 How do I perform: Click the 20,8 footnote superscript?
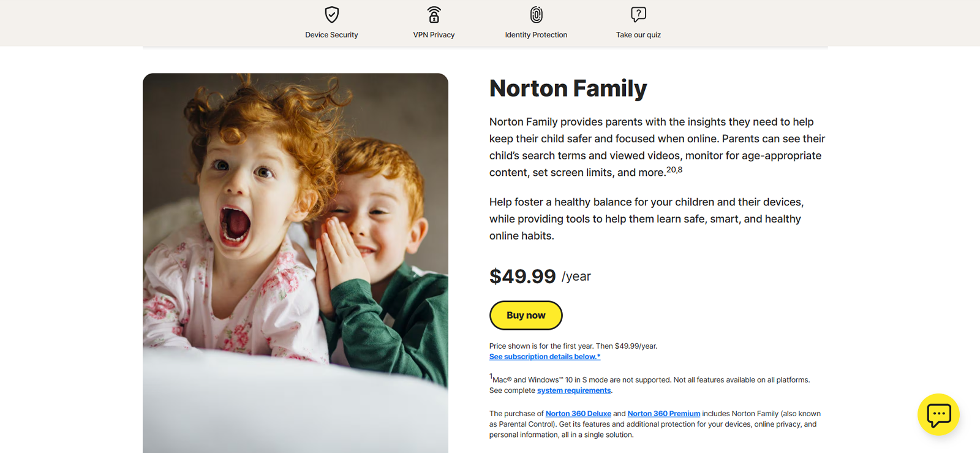(x=674, y=170)
